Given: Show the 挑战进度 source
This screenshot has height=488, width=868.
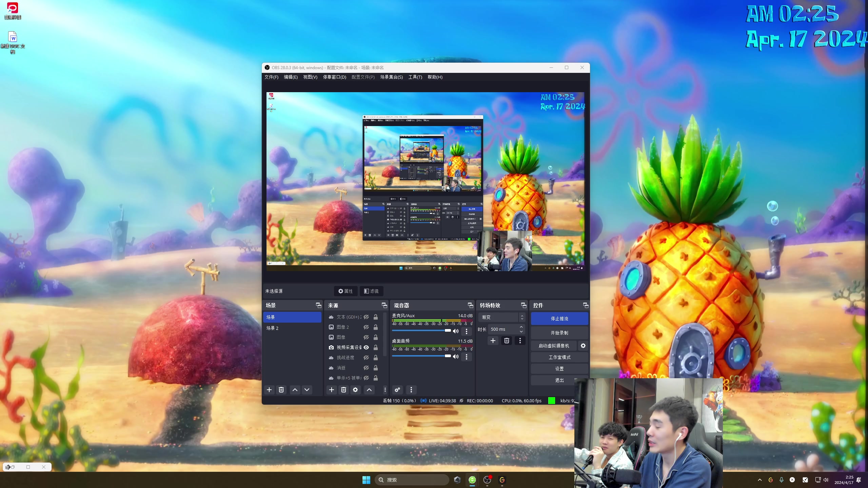Looking at the screenshot, I should [x=366, y=358].
